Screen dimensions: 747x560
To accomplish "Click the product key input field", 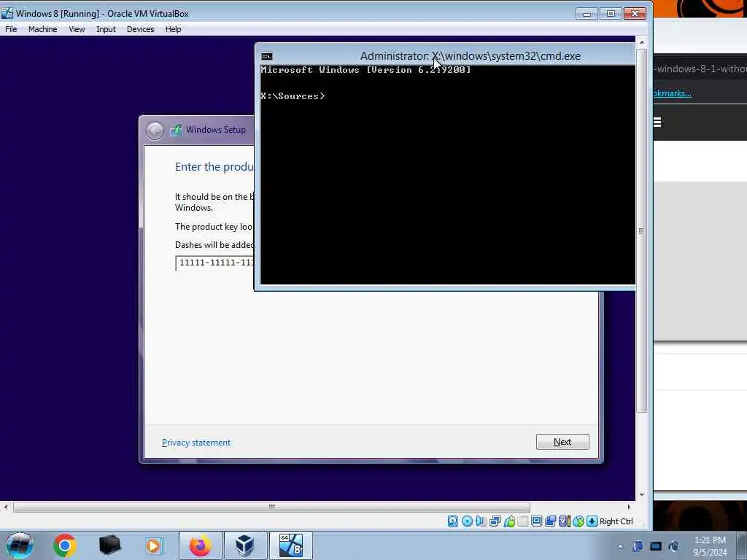I will [x=215, y=262].
